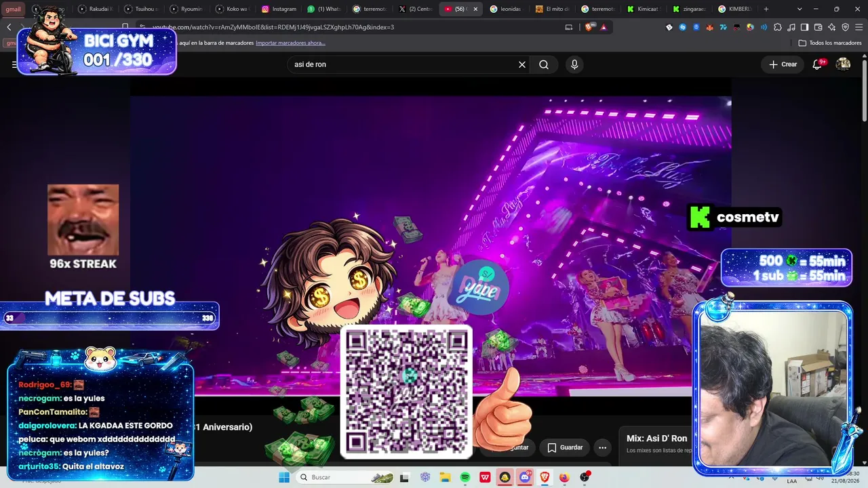Switch to the Instagram tab
This screenshot has width=868, height=488.
(x=279, y=9)
